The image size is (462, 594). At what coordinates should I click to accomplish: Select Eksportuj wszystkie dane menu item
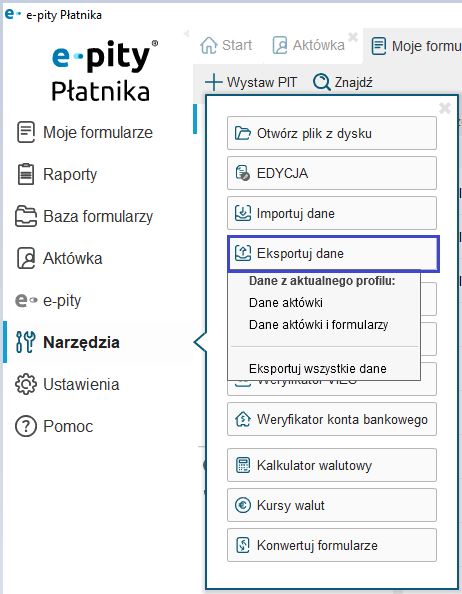[318, 369]
